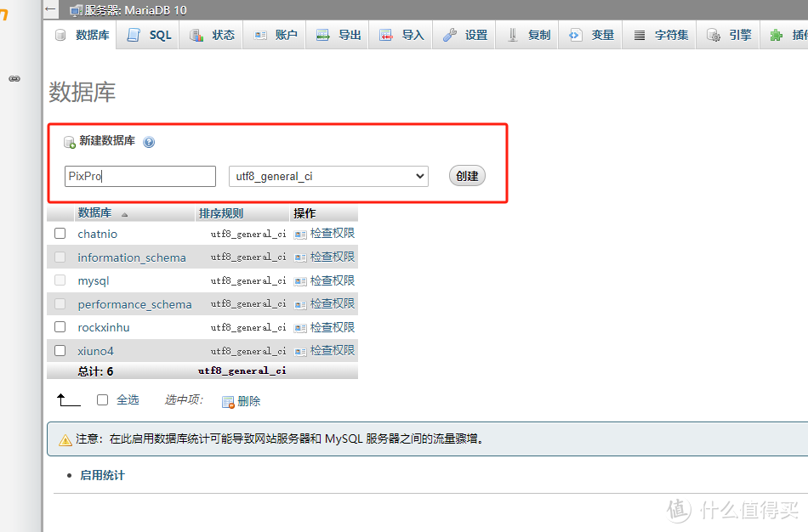This screenshot has height=532, width=808.
Task: Click the server icon beside MariaDB 10
Action: click(76, 10)
